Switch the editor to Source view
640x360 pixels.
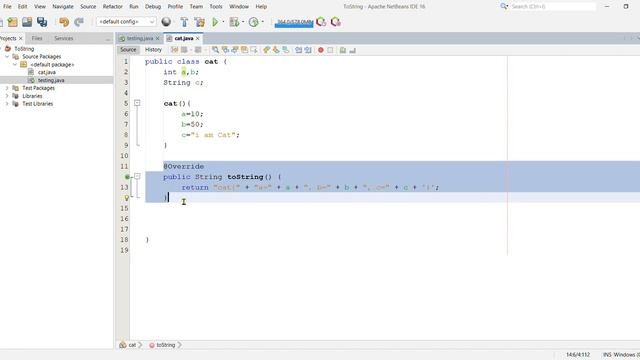point(128,49)
